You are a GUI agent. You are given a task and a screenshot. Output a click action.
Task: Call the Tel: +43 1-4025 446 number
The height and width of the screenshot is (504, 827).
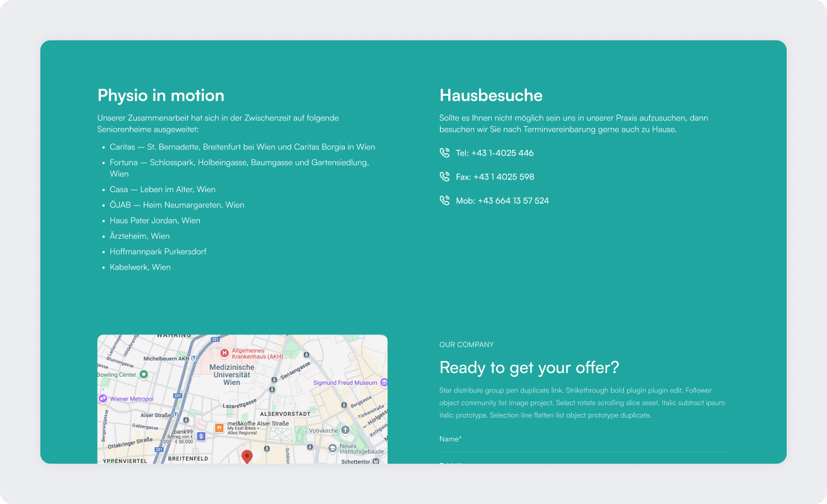(x=495, y=153)
